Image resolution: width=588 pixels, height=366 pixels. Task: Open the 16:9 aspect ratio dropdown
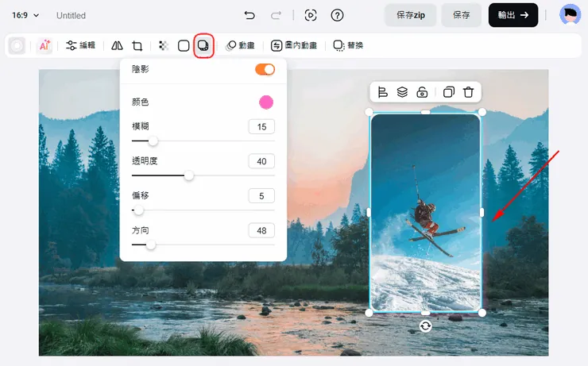(x=25, y=15)
